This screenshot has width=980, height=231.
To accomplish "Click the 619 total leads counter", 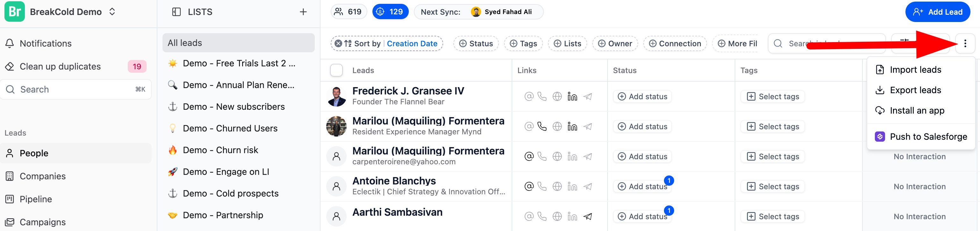I will click(349, 12).
